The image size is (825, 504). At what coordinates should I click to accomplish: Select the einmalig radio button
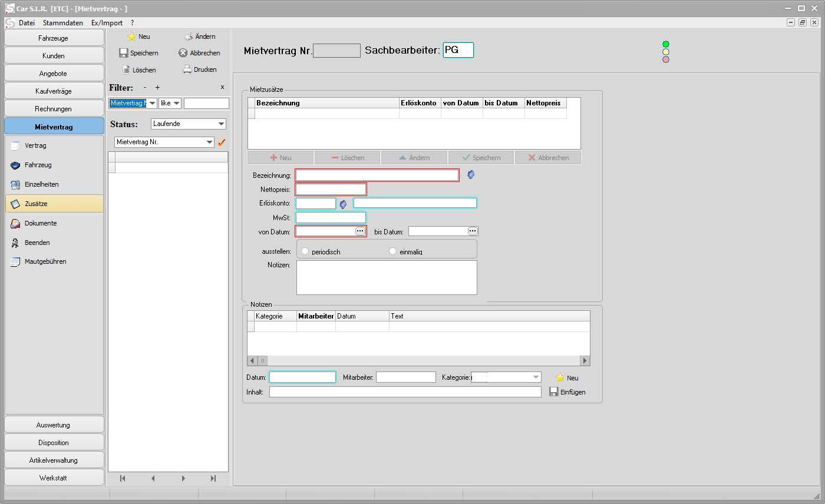pos(393,251)
